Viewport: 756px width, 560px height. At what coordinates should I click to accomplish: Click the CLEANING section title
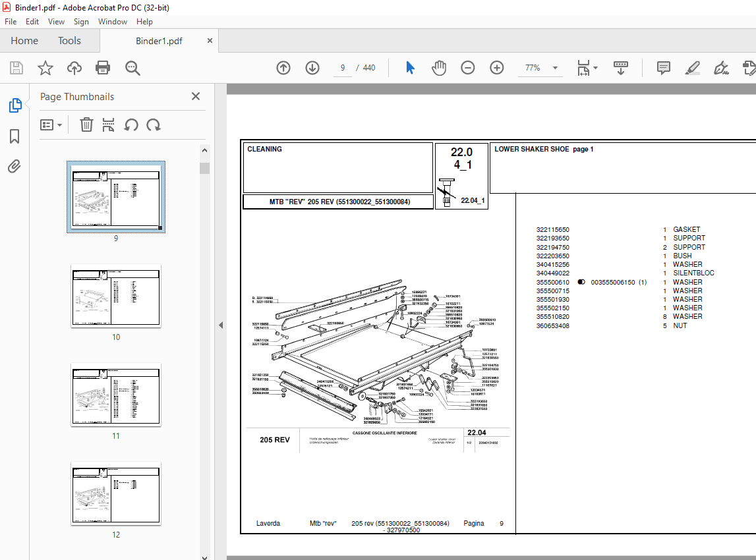pyautogui.click(x=265, y=150)
